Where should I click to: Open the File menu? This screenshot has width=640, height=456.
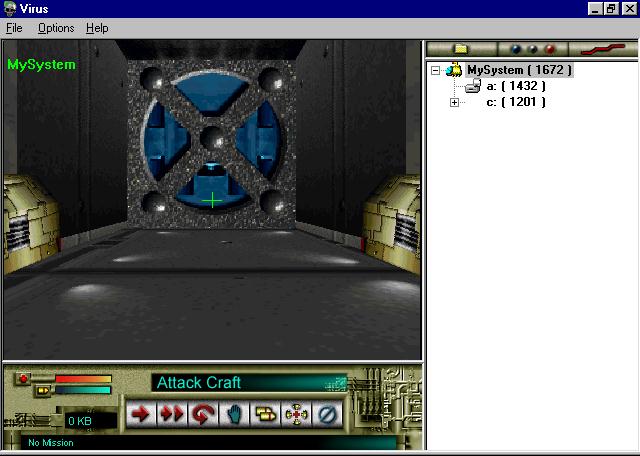click(x=14, y=28)
